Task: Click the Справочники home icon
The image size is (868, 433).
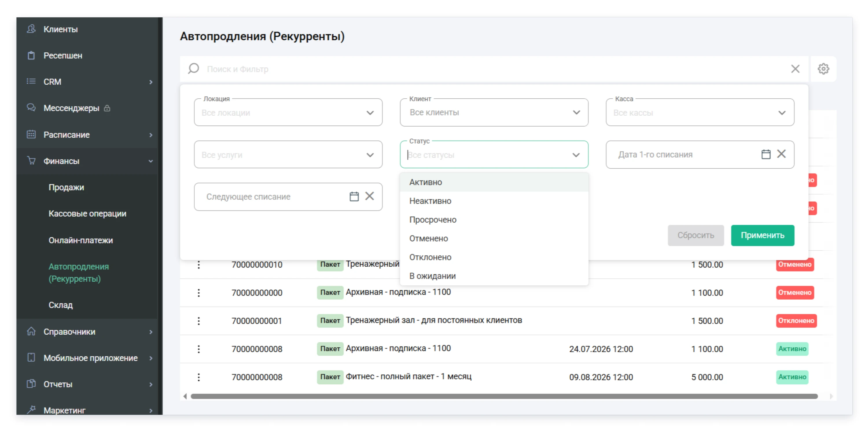Action: (31, 331)
